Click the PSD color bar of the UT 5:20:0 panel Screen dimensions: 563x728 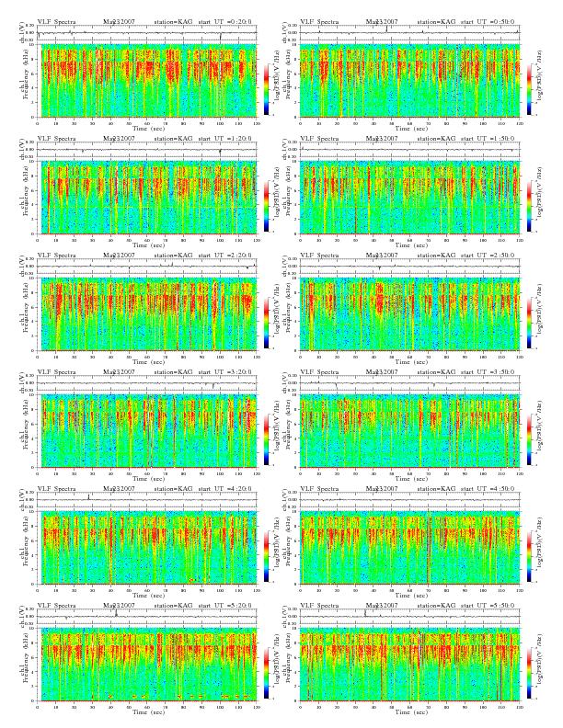pyautogui.click(x=267, y=673)
